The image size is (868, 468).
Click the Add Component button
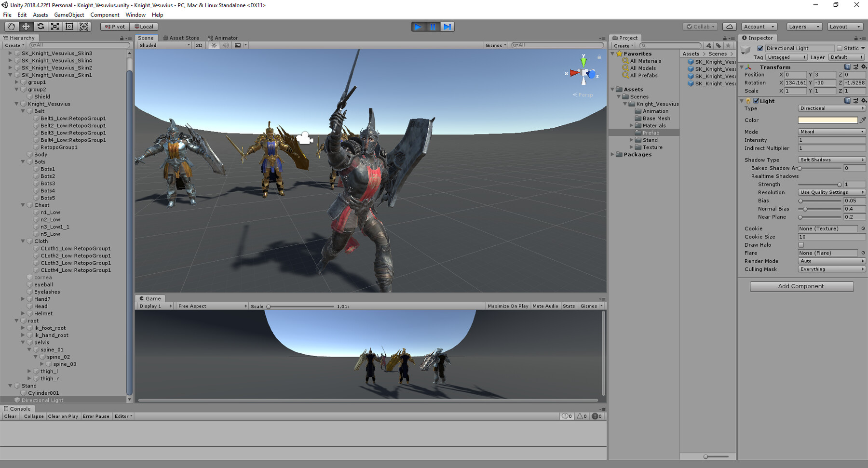point(801,286)
